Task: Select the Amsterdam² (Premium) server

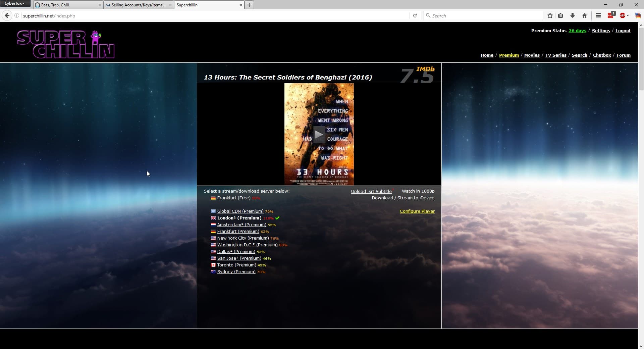Action: tap(241, 225)
